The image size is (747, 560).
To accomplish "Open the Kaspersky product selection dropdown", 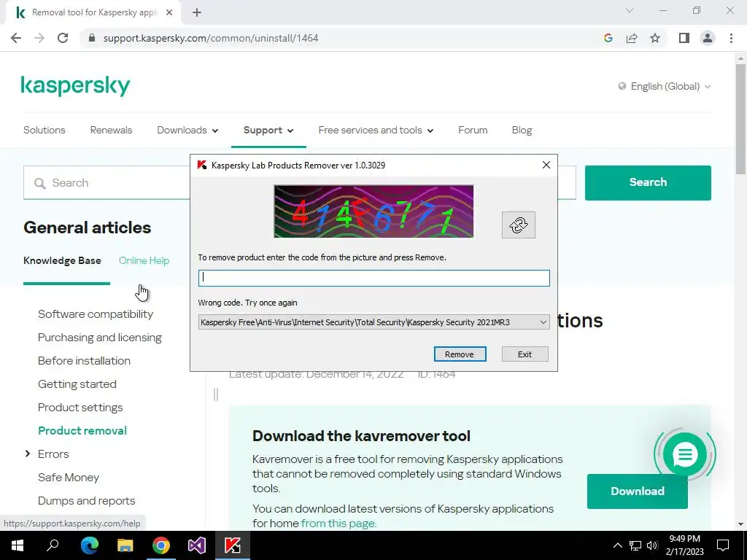I will [x=374, y=322].
